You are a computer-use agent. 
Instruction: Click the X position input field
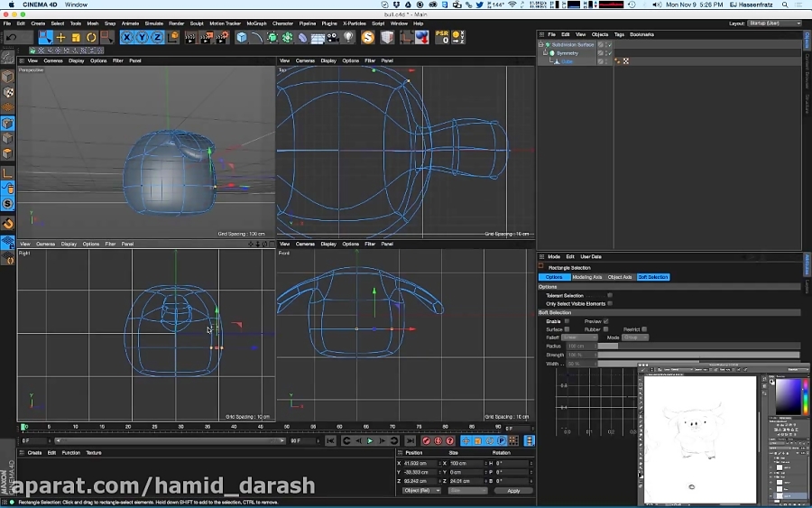[420, 464]
